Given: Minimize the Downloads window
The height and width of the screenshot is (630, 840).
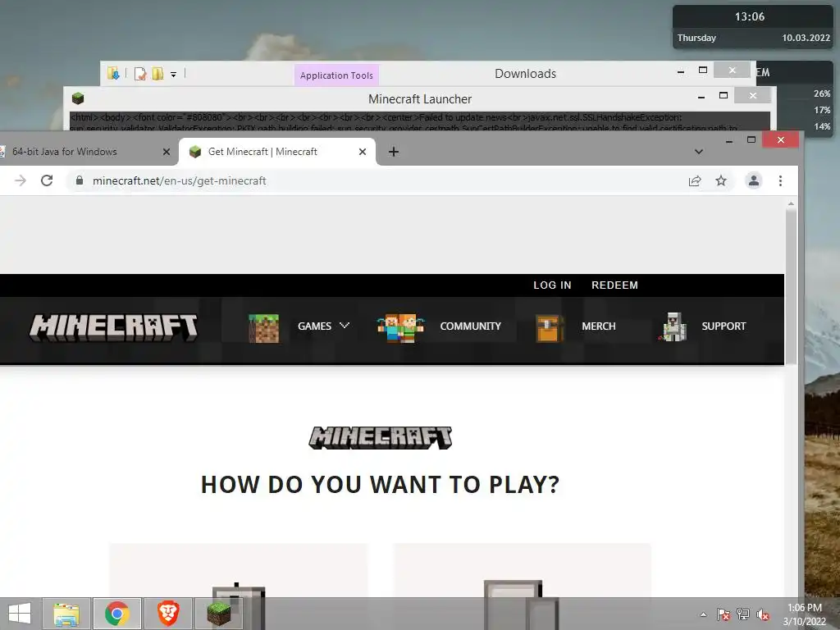Looking at the screenshot, I should click(680, 71).
